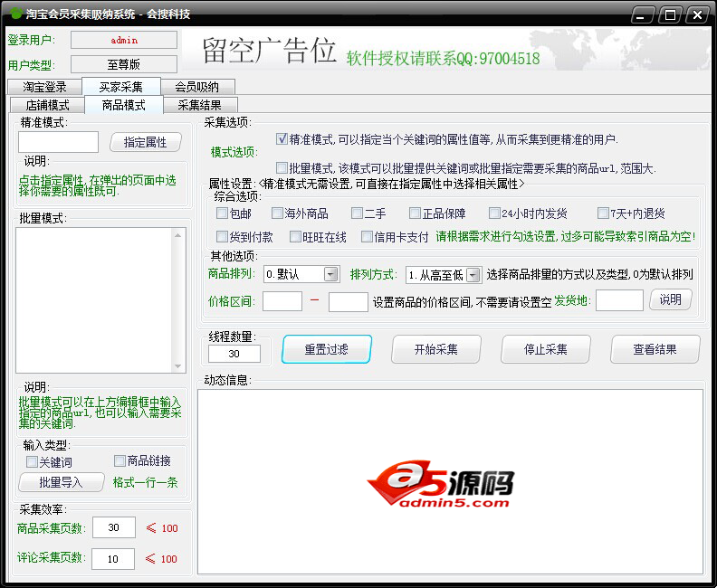Select the 店铺模式 sub-tab
Viewport: 717px width, 588px height.
coord(46,105)
